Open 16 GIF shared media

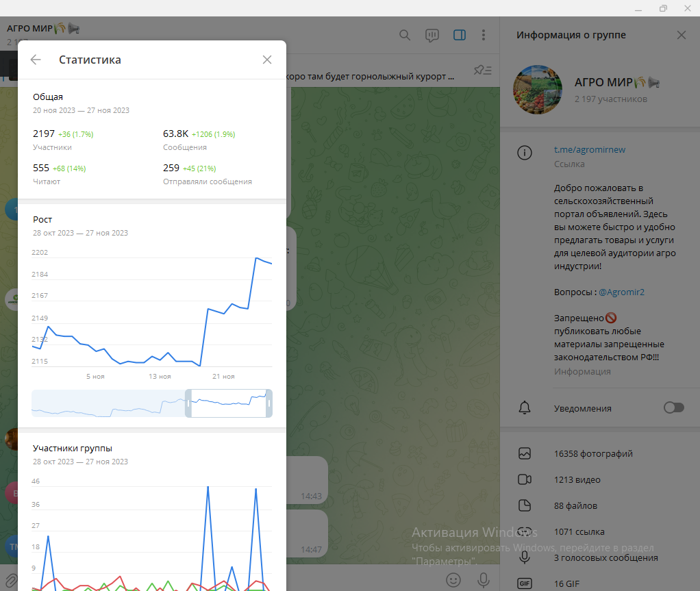click(566, 584)
